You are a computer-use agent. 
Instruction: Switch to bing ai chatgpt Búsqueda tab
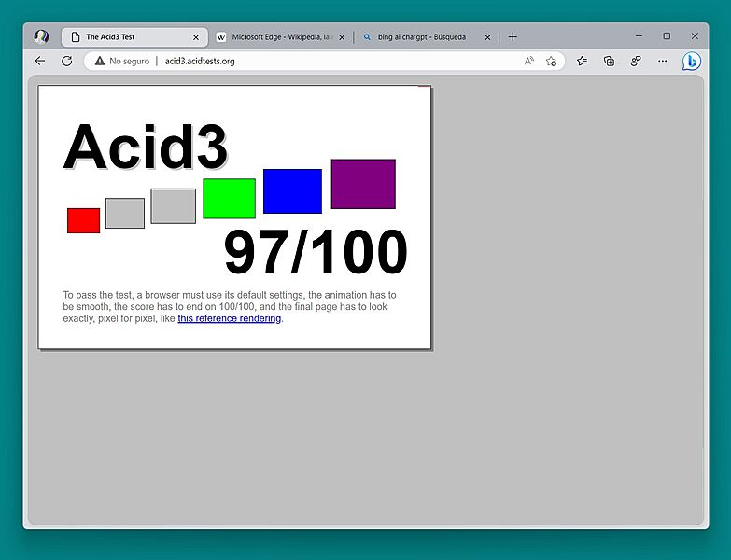click(426, 37)
